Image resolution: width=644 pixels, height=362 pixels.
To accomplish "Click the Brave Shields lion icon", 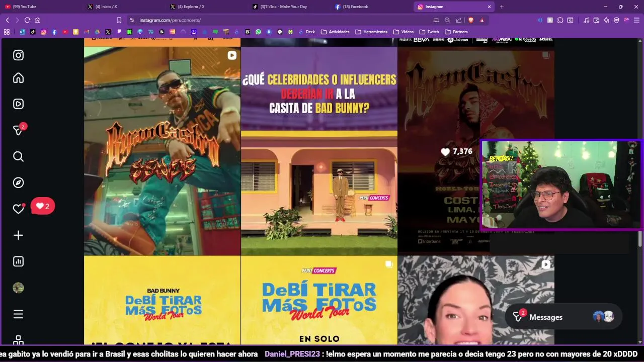I will pyautogui.click(x=471, y=20).
